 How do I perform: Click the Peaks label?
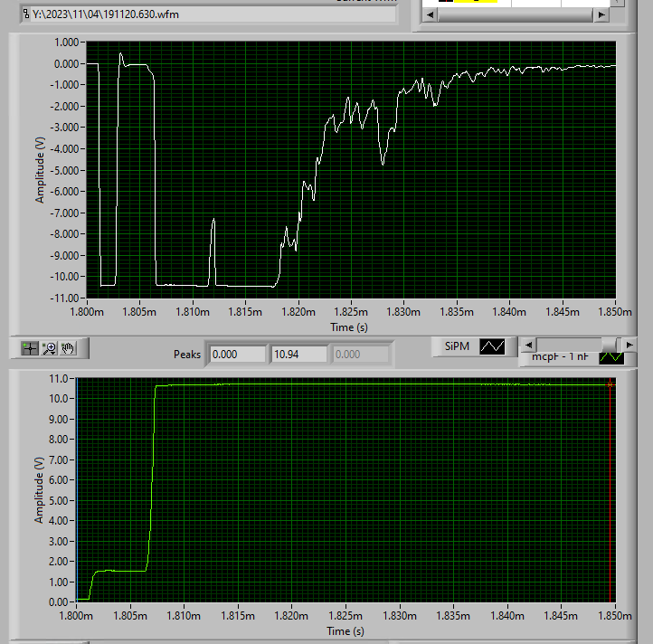pos(187,355)
